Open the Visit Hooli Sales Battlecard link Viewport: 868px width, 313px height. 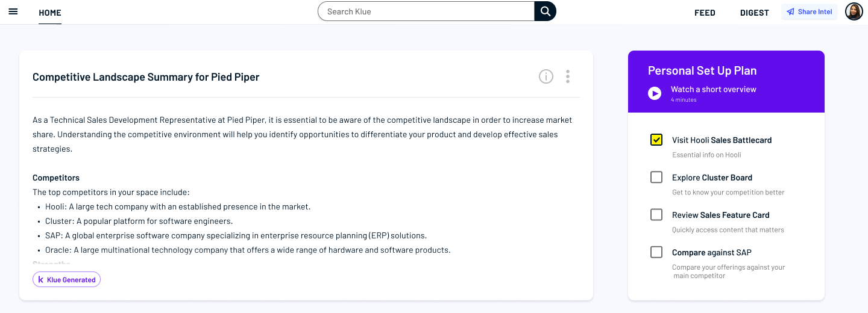pos(722,140)
